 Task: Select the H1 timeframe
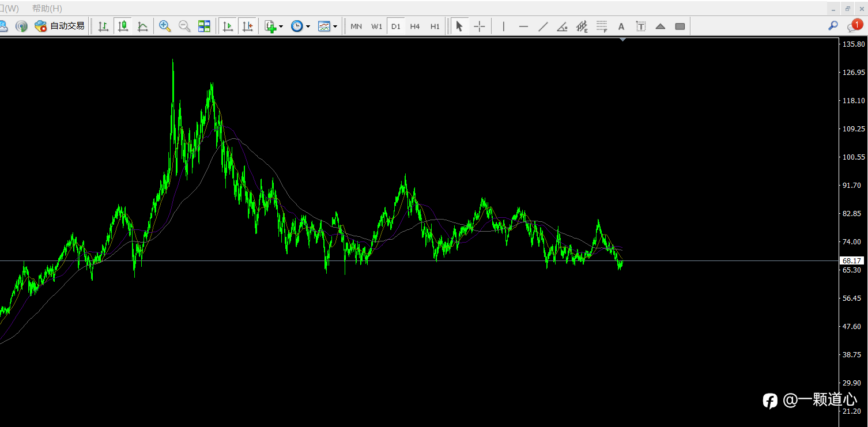click(435, 27)
